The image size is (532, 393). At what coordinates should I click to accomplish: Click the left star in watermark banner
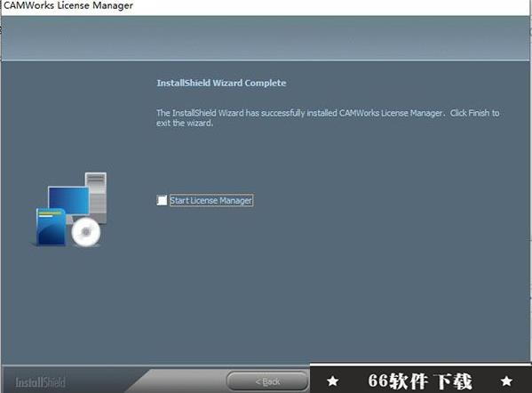point(332,381)
